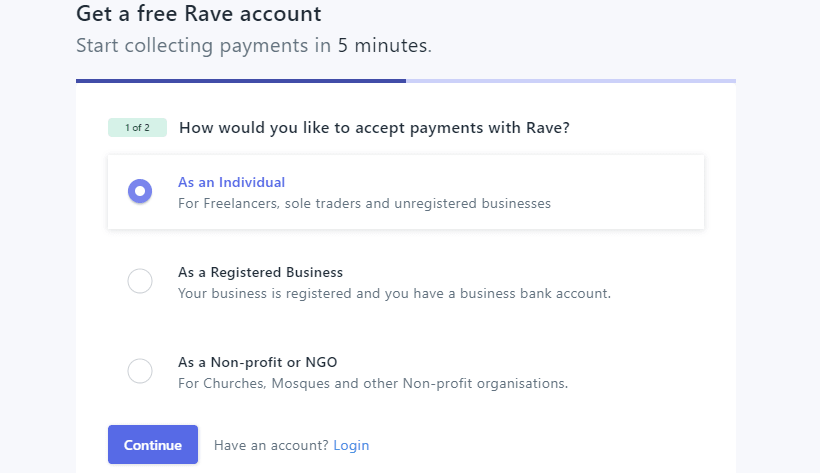Viewport: 820px width, 473px height.
Task: Select the Non-profit or NGO radio button
Action: pyautogui.click(x=140, y=371)
